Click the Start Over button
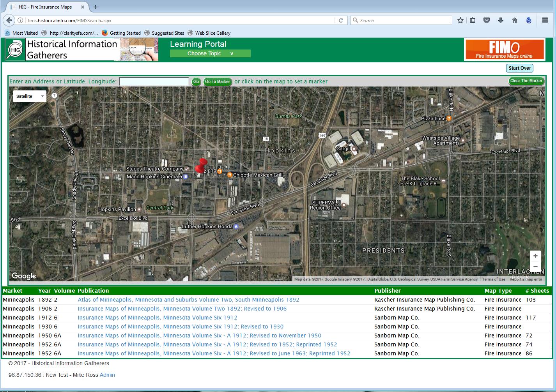This screenshot has height=392, width=556. [519, 68]
